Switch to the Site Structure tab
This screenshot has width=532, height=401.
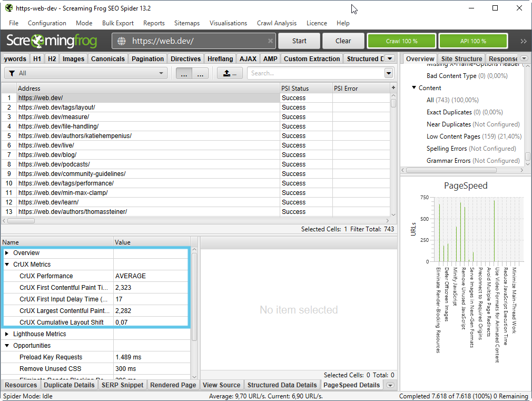click(461, 58)
